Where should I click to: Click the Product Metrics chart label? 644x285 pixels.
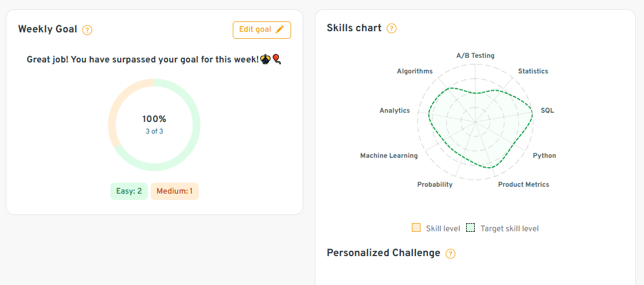[523, 184]
